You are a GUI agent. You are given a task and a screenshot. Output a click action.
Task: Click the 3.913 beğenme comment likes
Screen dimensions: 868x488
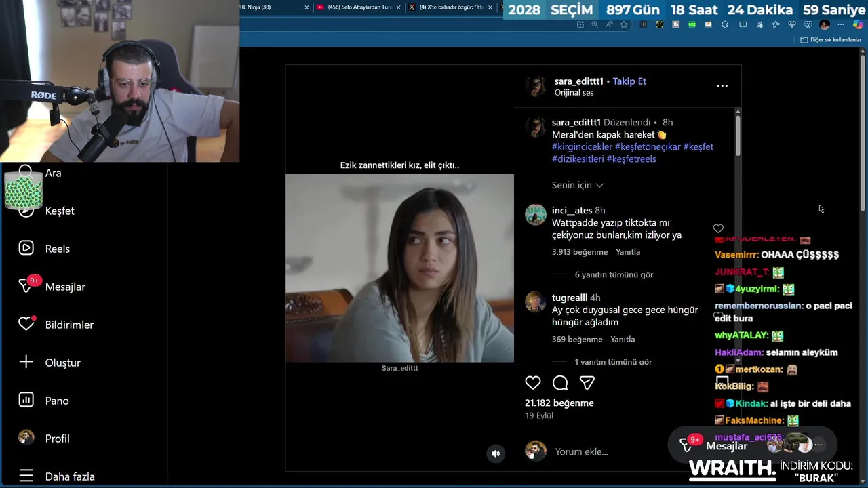point(580,252)
